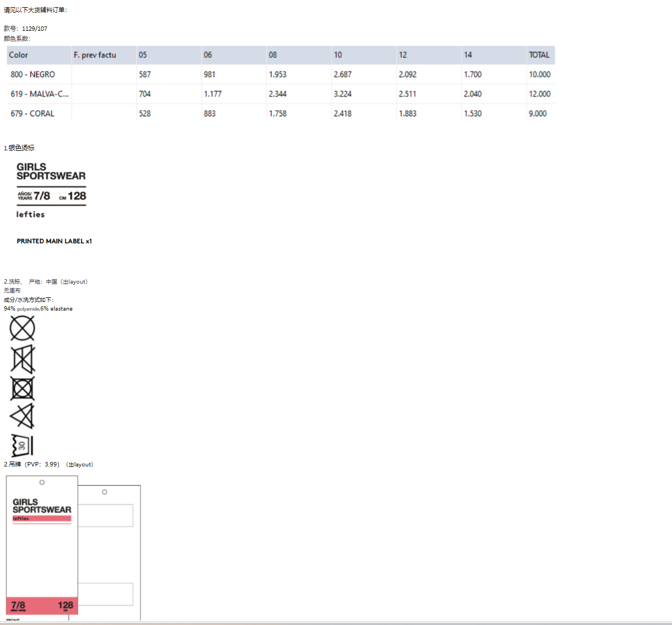Screen dimensions: 672x625
Task: Select the silver printed main label image
Action: tap(51, 191)
